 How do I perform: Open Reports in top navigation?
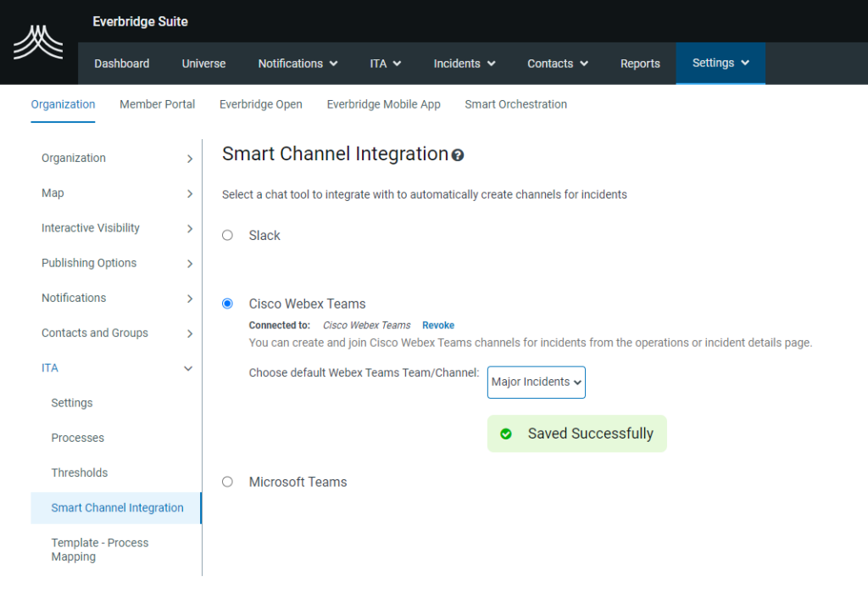click(x=640, y=64)
